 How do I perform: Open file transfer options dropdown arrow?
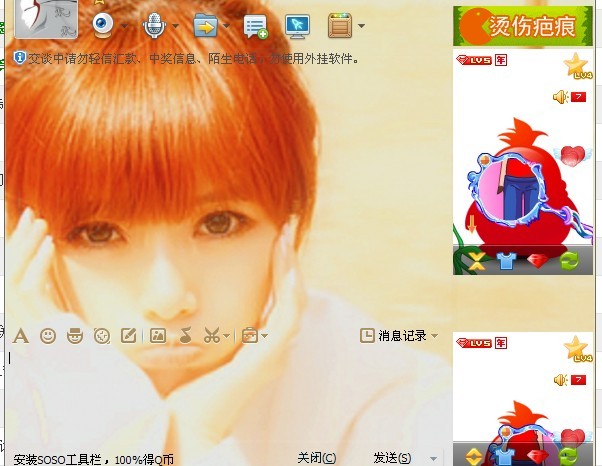click(x=227, y=26)
